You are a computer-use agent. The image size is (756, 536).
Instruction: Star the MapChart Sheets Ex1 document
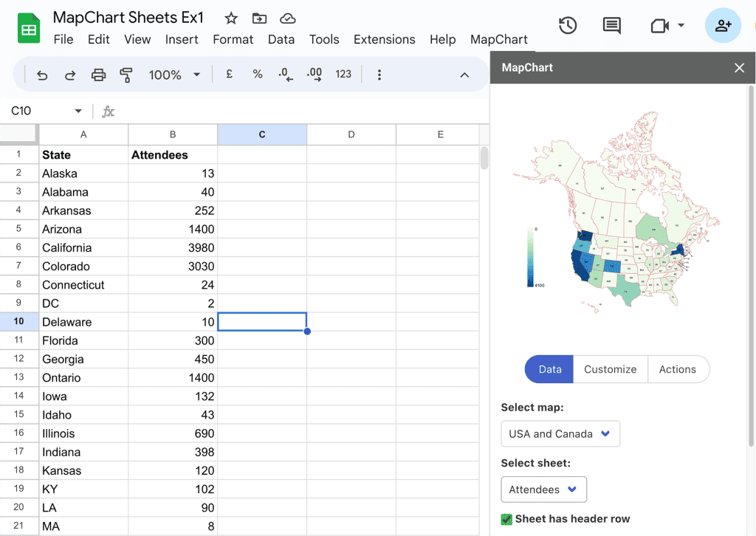tap(231, 18)
